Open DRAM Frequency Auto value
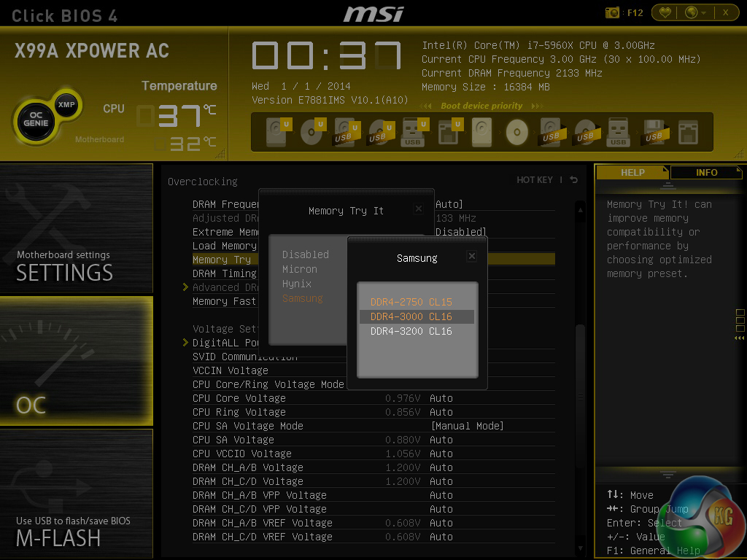 coord(449,204)
